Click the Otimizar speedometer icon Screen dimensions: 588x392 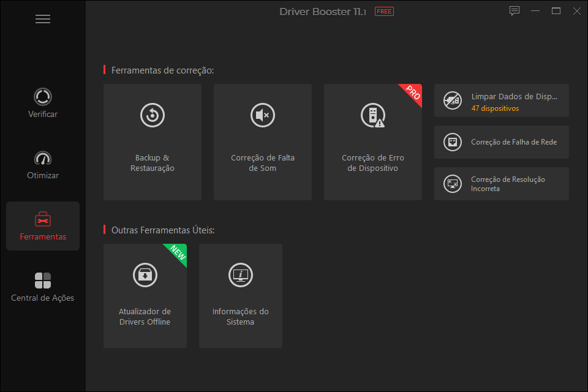click(43, 158)
